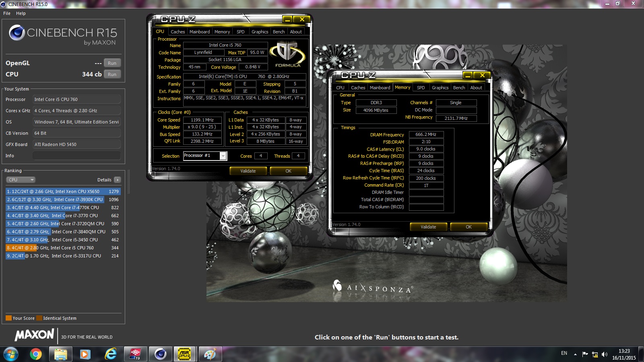The width and height of the screenshot is (644, 362).
Task: Switch to SPD tab in the Memory window
Action: (421, 88)
